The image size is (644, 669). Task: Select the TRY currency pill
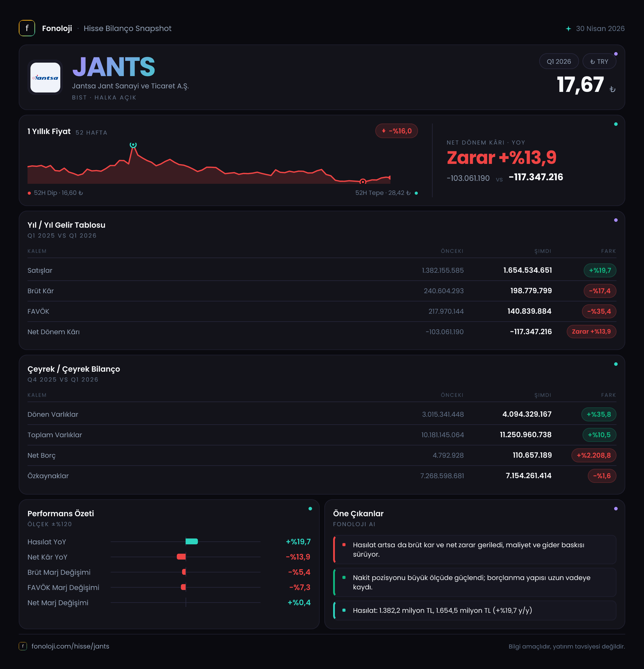599,61
